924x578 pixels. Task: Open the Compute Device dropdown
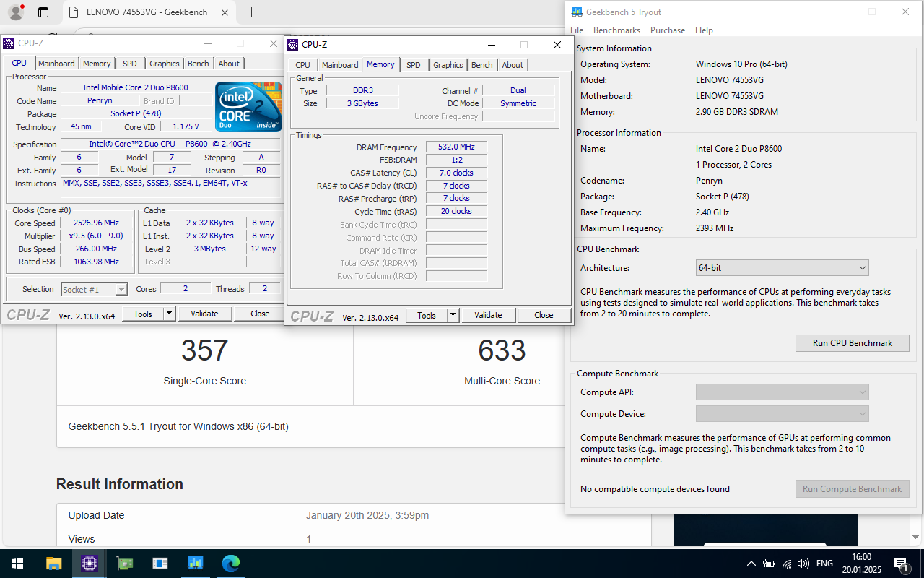point(782,414)
